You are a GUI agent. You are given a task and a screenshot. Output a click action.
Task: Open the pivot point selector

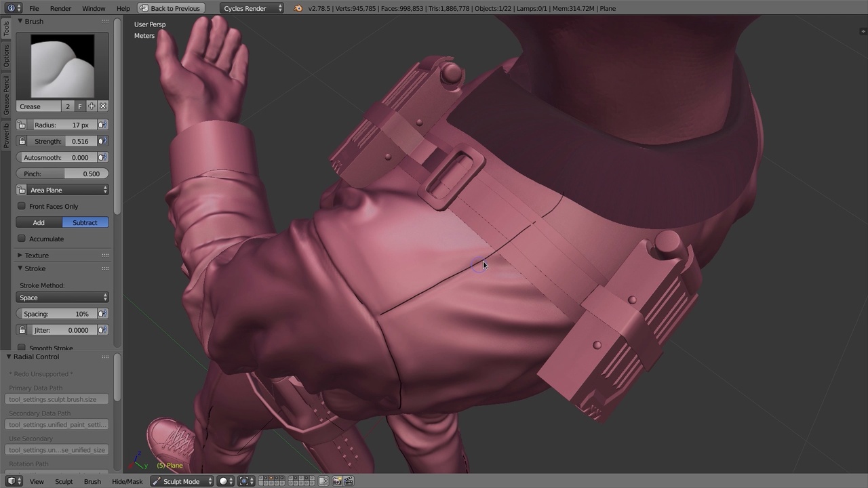[x=247, y=481]
